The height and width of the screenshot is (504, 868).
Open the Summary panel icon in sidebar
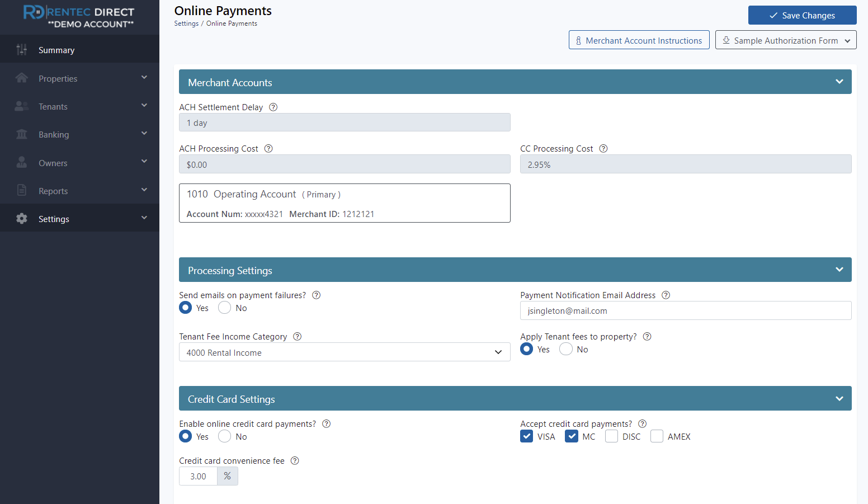coord(21,50)
